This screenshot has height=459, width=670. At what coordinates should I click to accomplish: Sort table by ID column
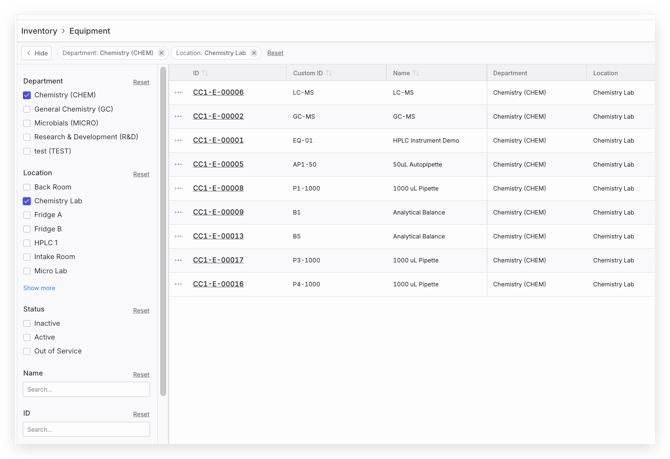205,73
